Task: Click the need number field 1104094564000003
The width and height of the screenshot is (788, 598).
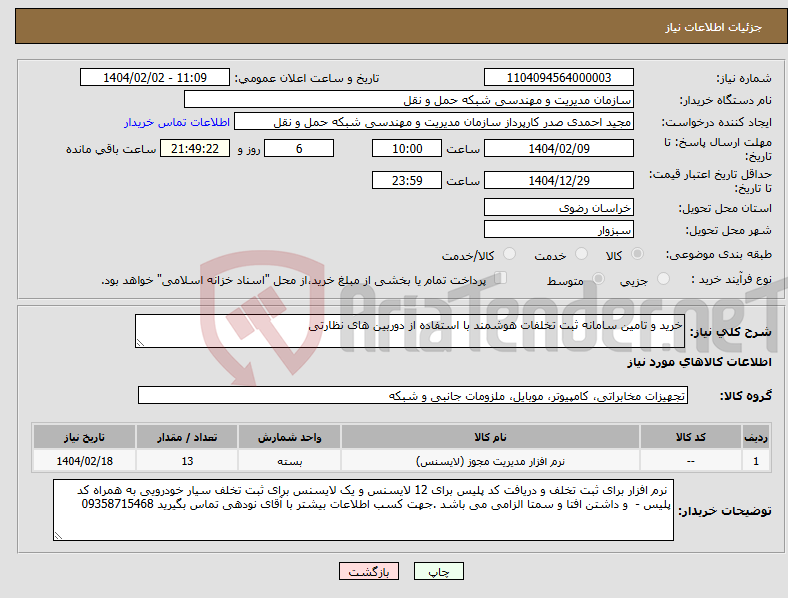Action: pos(558,77)
